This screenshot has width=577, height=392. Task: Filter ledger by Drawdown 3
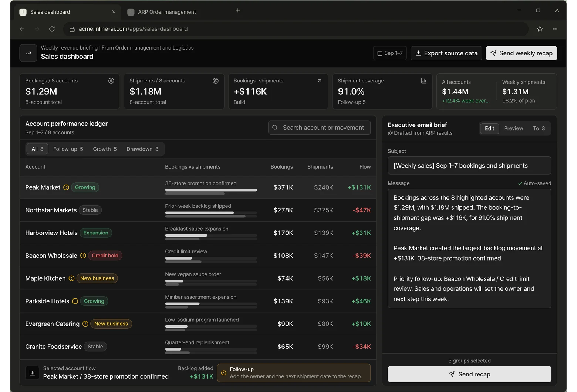(142, 149)
